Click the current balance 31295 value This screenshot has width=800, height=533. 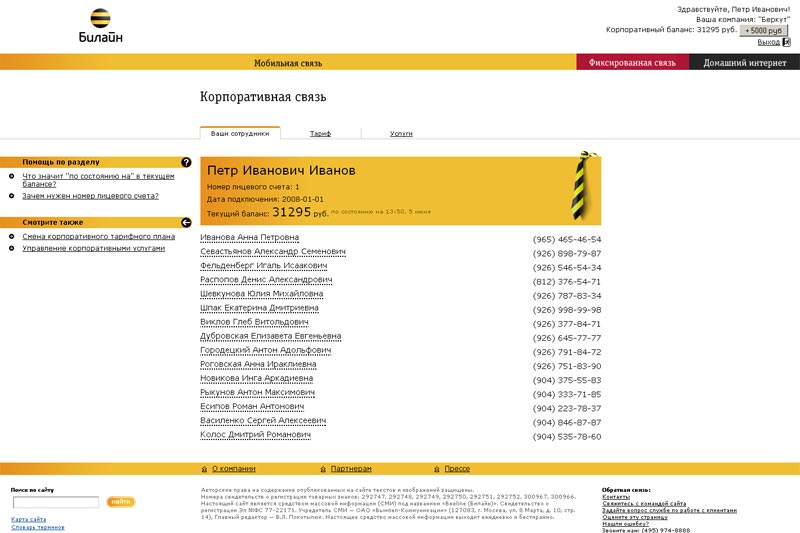coord(291,212)
